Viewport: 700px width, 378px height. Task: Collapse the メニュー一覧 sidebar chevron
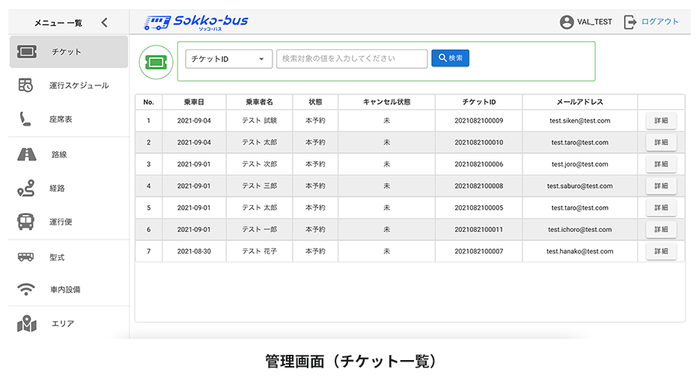pyautogui.click(x=104, y=22)
